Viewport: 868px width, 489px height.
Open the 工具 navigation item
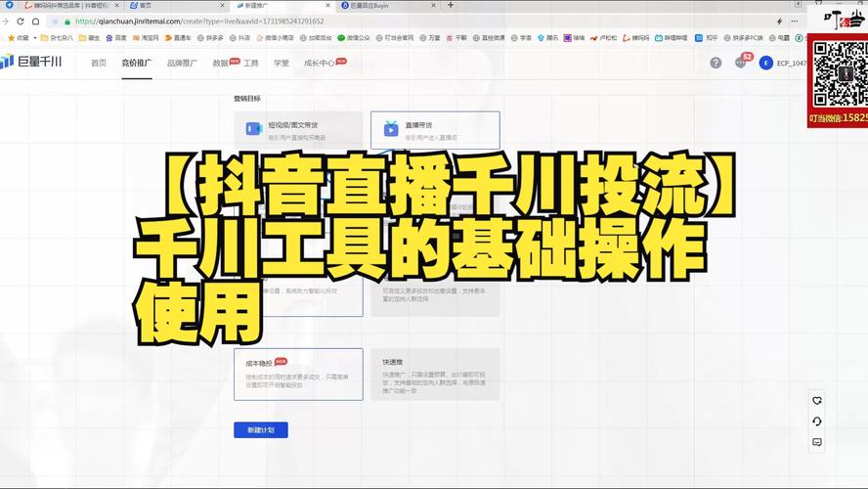(251, 63)
